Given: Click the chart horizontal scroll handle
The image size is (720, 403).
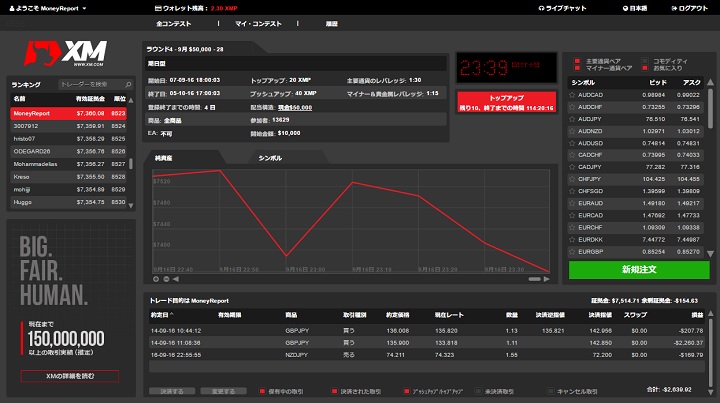Looking at the screenshot, I should click(x=534, y=279).
